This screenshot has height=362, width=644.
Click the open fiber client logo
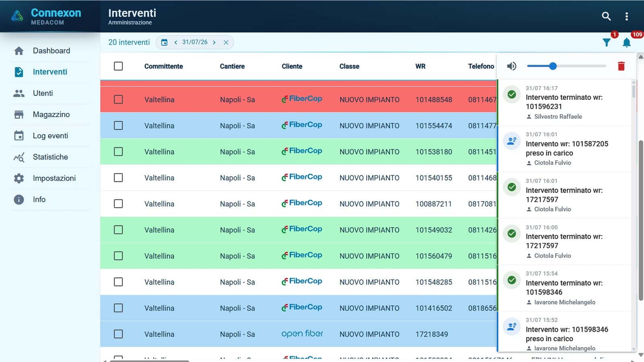pos(302,334)
